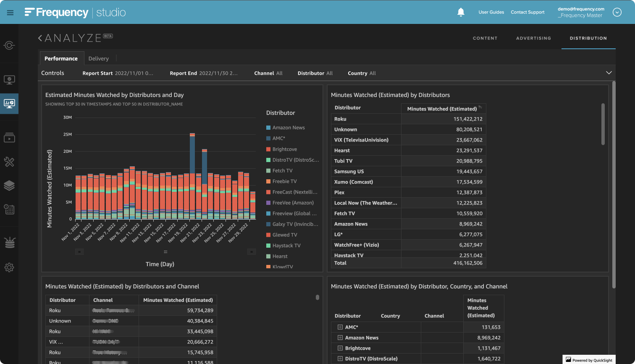Image resolution: width=635 pixels, height=364 pixels.
Task: Switch to the Delivery sheet tab
Action: (x=99, y=58)
